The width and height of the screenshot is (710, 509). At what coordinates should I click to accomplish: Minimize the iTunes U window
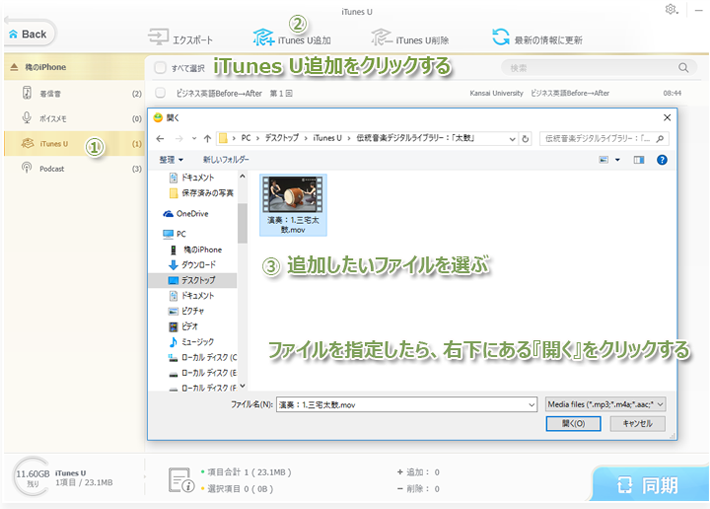click(x=699, y=10)
